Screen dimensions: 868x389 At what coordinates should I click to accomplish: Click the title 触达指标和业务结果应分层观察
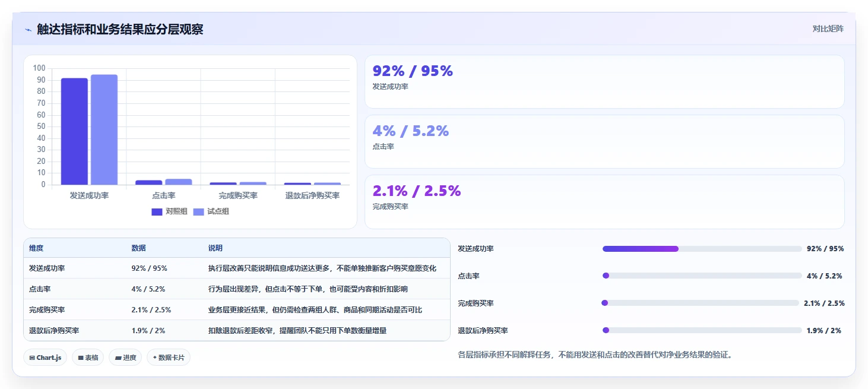(x=120, y=29)
